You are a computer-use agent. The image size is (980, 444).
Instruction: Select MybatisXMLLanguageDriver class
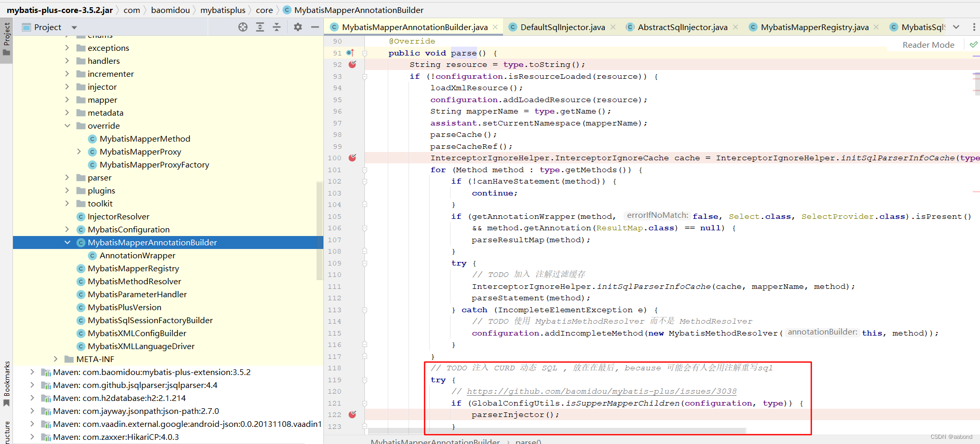point(141,346)
